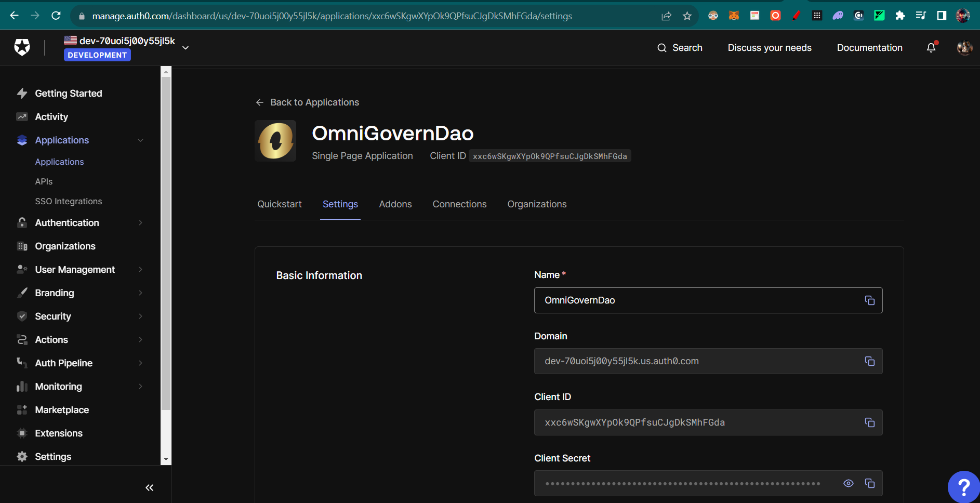This screenshot has width=980, height=503.
Task: Select the Activity item in the sidebar
Action: click(x=51, y=116)
